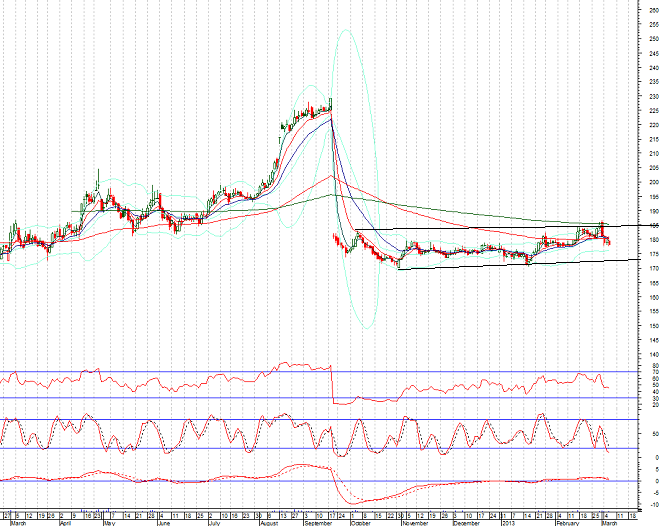Click the lower blue oversold line in RSI panel
Image resolution: width=660 pixels, height=526 pixels.
pos(200,397)
